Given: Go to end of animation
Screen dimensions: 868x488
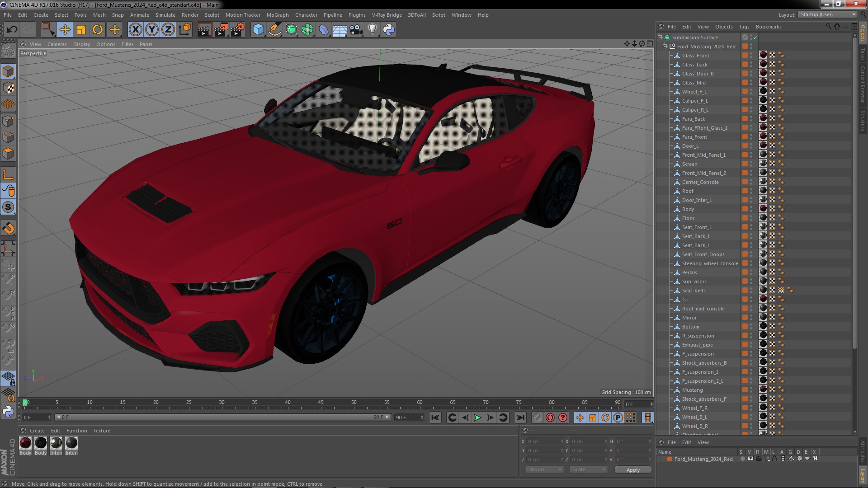Looking at the screenshot, I should tap(520, 418).
